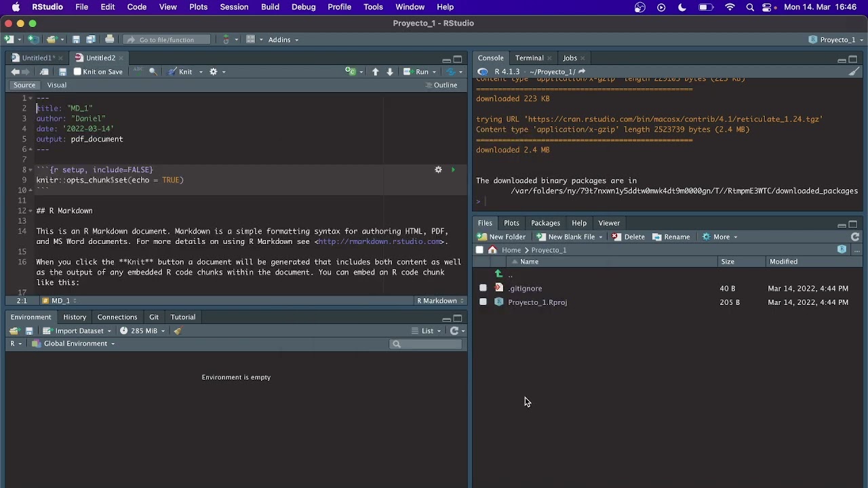The image size is (868, 488).
Task: Switch to the Untitled1 tab
Action: [x=36, y=58]
